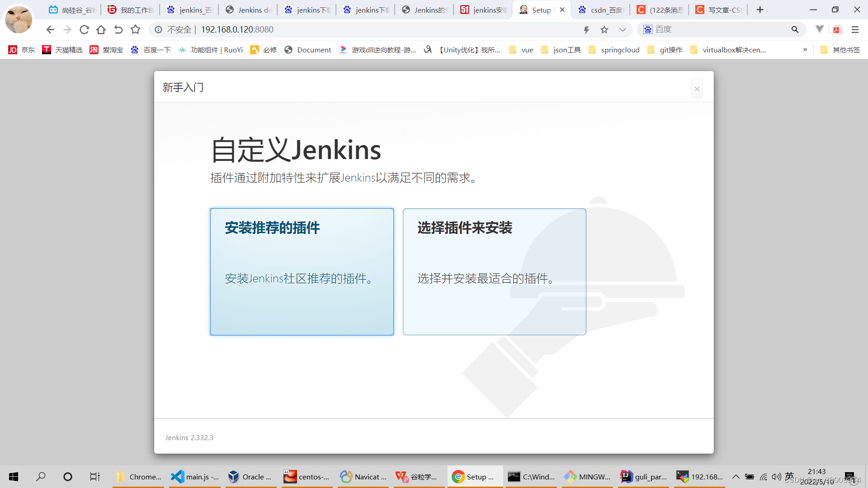Click the browser back navigation arrow
The width and height of the screenshot is (868, 488).
(x=50, y=29)
